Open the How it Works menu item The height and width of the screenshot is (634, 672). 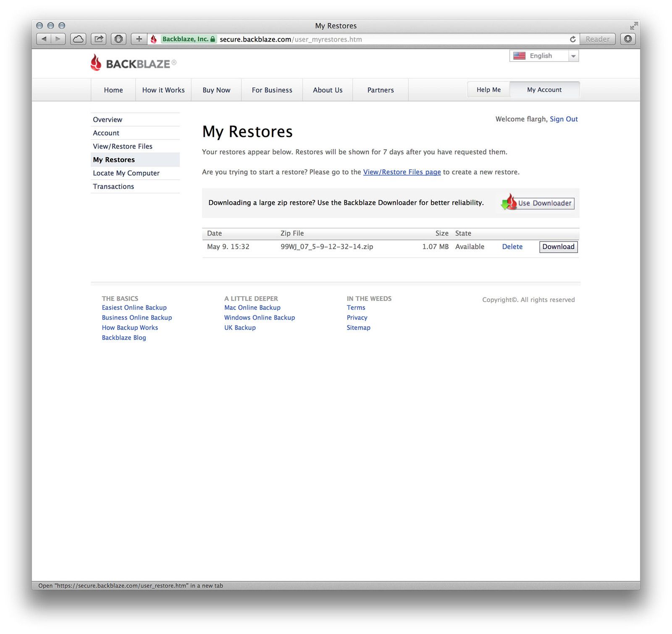click(163, 89)
